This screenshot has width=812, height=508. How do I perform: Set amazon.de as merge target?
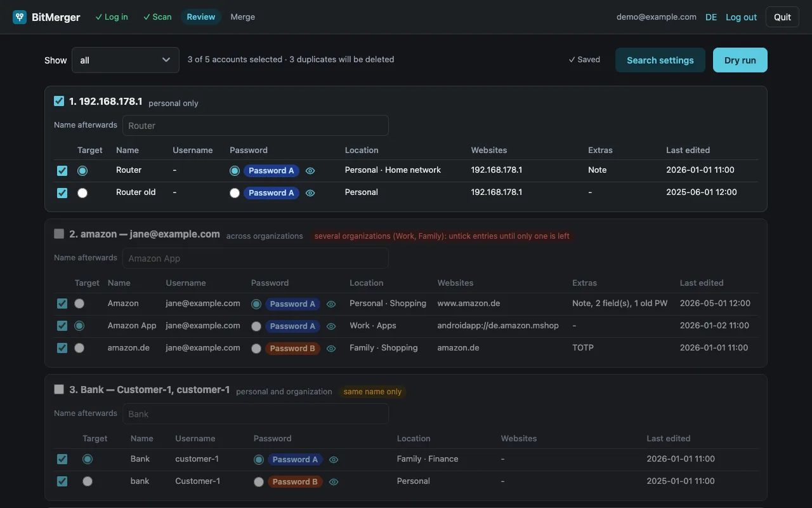click(x=79, y=348)
